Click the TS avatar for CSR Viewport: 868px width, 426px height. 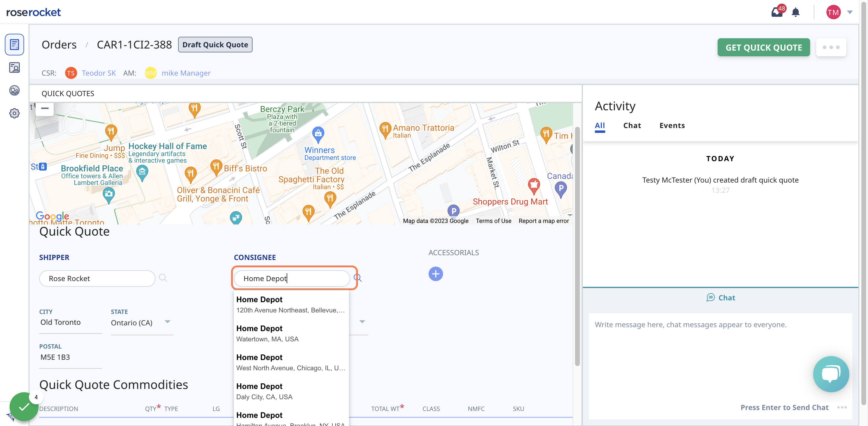pyautogui.click(x=71, y=73)
